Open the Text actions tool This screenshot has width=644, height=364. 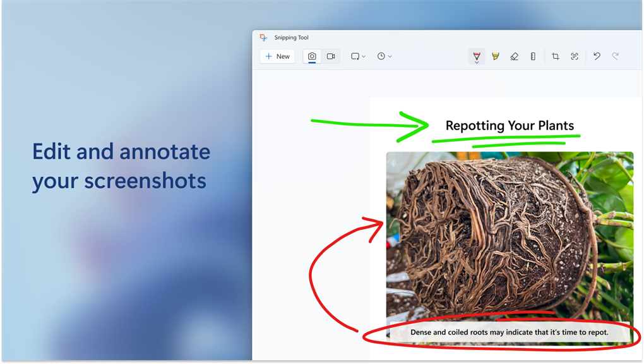[x=575, y=56]
